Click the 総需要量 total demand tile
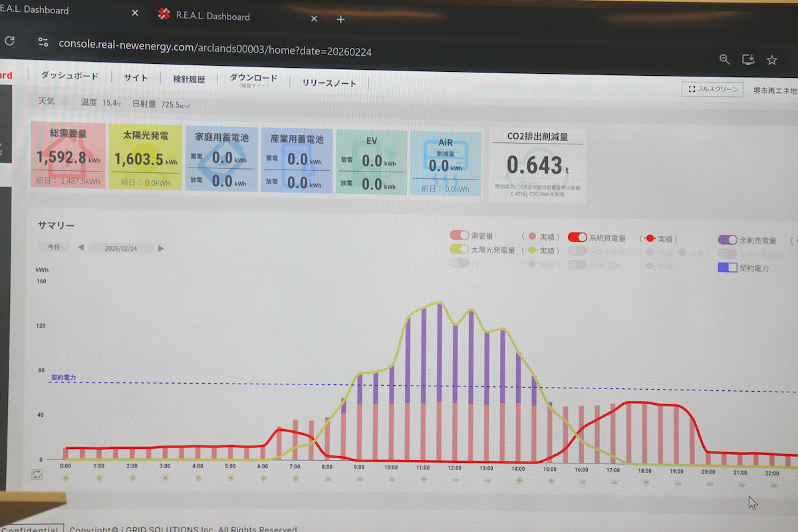This screenshot has height=532, width=798. point(68,156)
